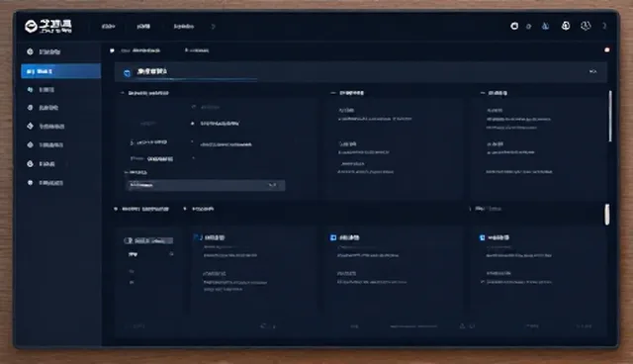Collapse the middle top section using its dash
Screen dimensions: 633x364
pos(332,93)
